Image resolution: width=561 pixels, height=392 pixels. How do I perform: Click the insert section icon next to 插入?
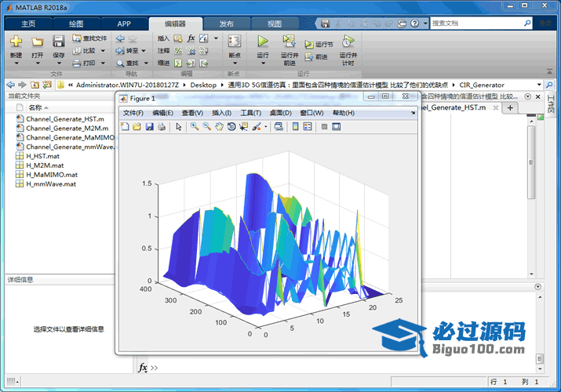178,38
